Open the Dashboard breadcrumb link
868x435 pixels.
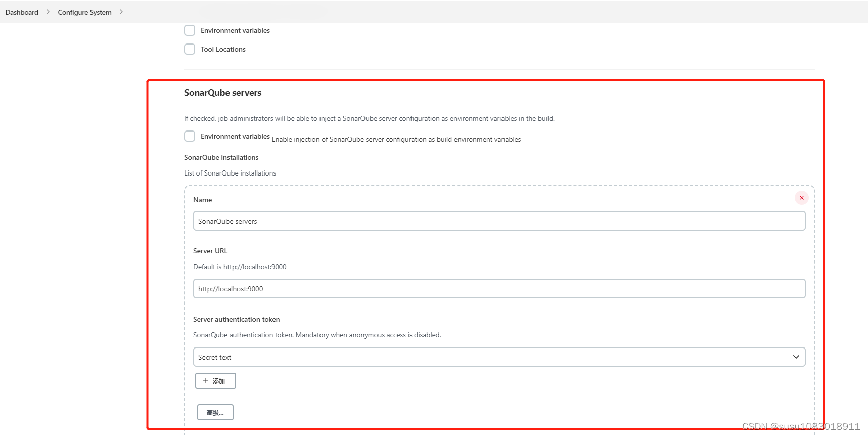click(22, 12)
